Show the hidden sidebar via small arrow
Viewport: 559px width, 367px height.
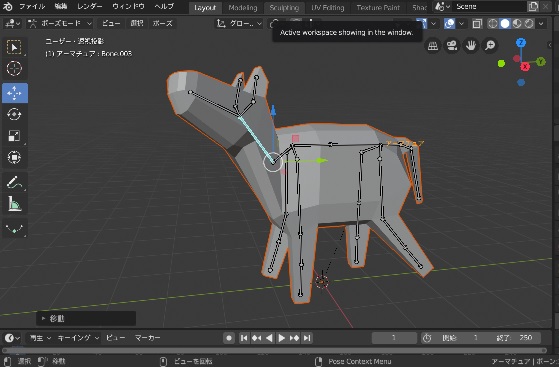coord(549,45)
